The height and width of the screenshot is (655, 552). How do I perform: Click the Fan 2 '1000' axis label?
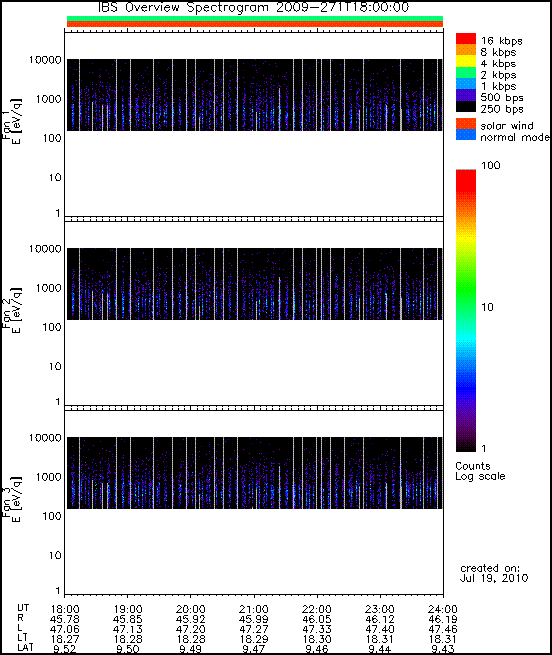(x=48, y=288)
